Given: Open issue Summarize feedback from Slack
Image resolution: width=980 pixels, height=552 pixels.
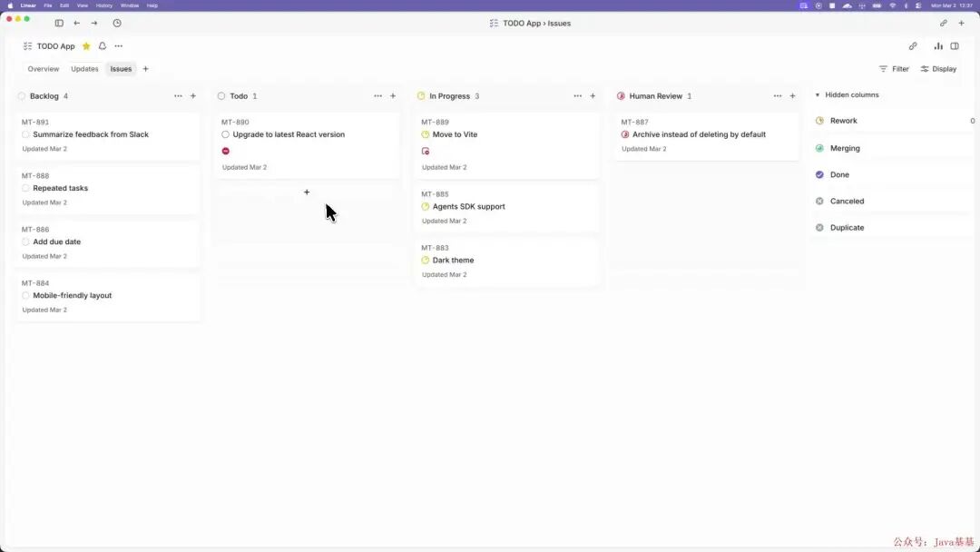Looking at the screenshot, I should tap(91, 134).
